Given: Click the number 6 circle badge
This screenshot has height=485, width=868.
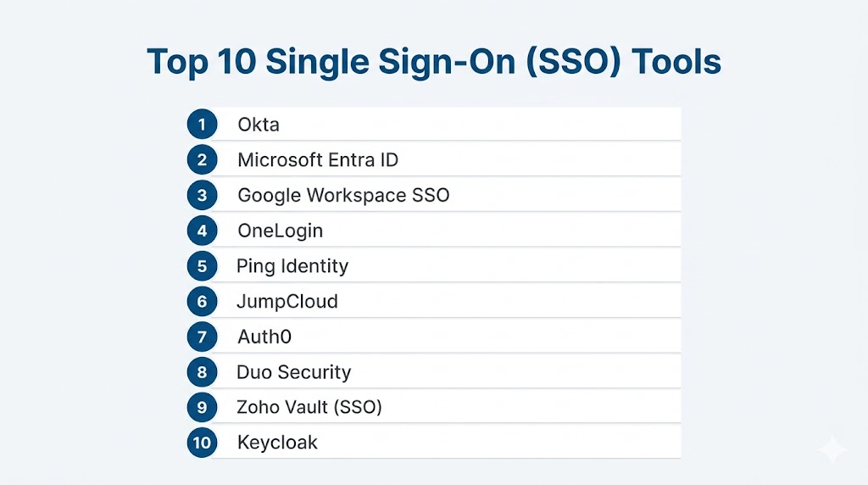Looking at the screenshot, I should pos(202,302).
